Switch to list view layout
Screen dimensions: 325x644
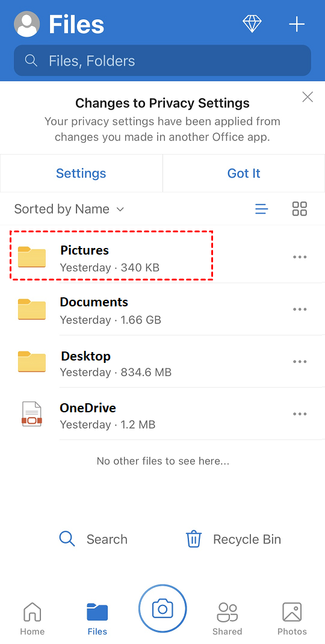pyautogui.click(x=262, y=209)
